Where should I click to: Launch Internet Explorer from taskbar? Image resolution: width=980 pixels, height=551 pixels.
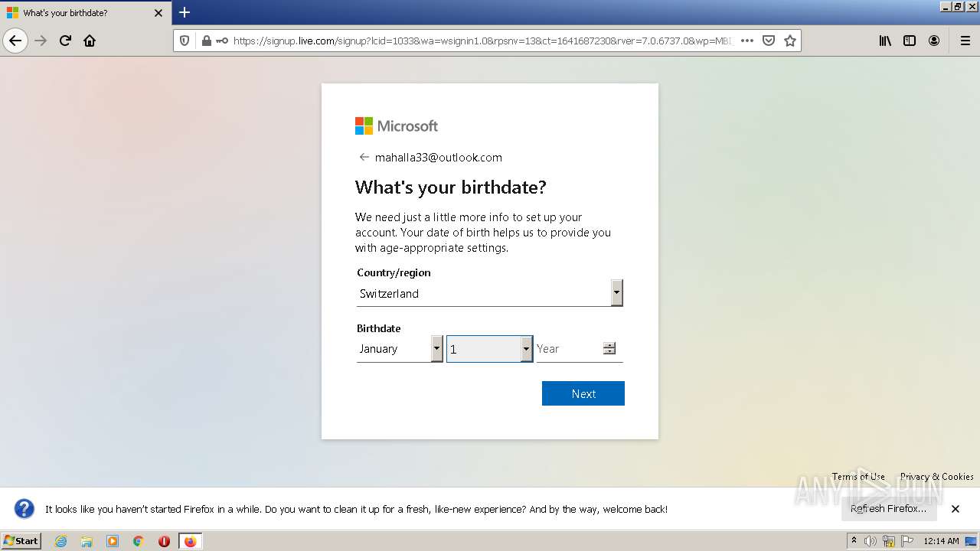click(60, 541)
